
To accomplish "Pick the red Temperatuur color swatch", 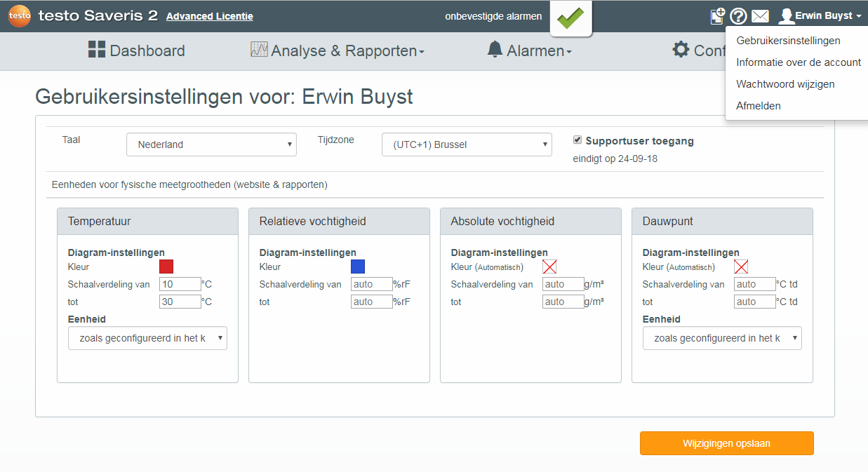I will 166,267.
